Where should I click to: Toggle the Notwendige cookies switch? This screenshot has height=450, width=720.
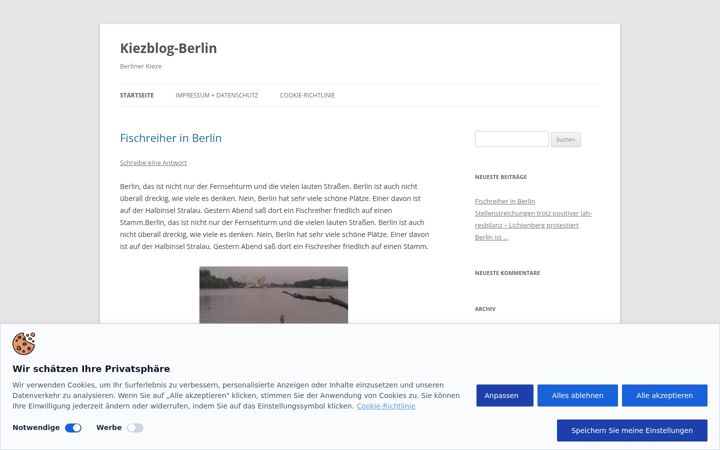[x=73, y=428]
